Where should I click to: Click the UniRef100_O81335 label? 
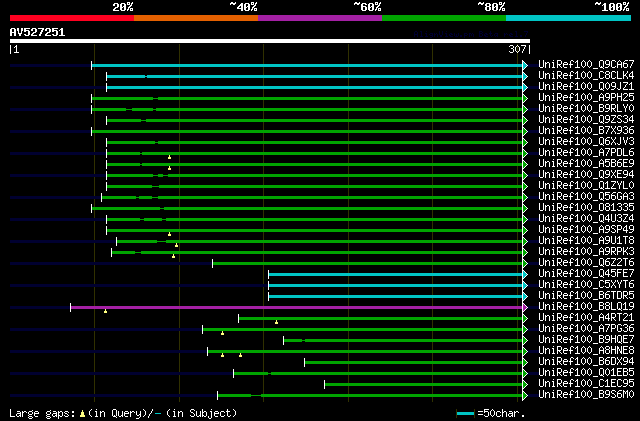tap(586, 208)
